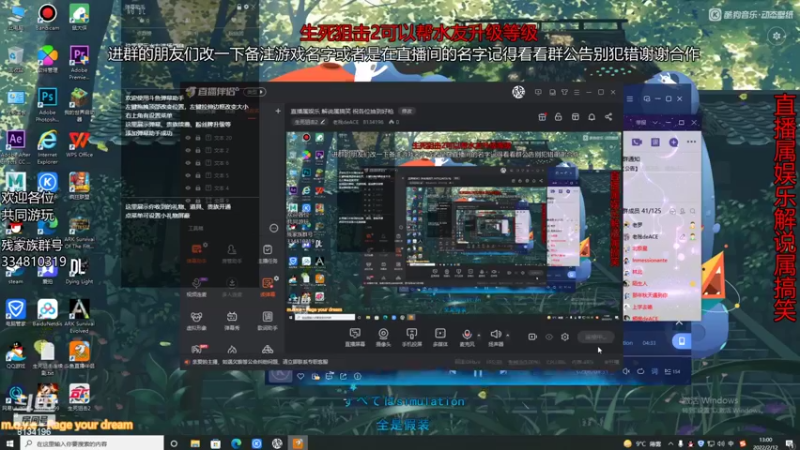The image size is (800, 450).
Task: Open the 多人连麦 tool
Action: click(232, 287)
